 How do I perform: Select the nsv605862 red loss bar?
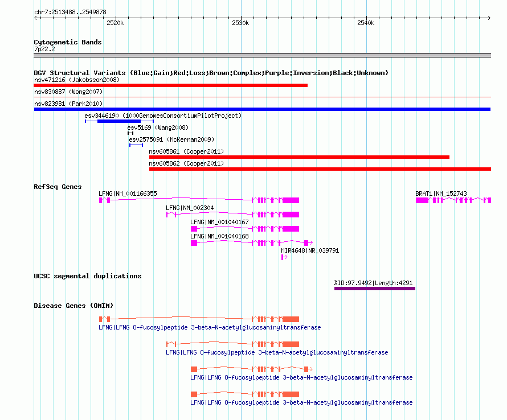320,169
